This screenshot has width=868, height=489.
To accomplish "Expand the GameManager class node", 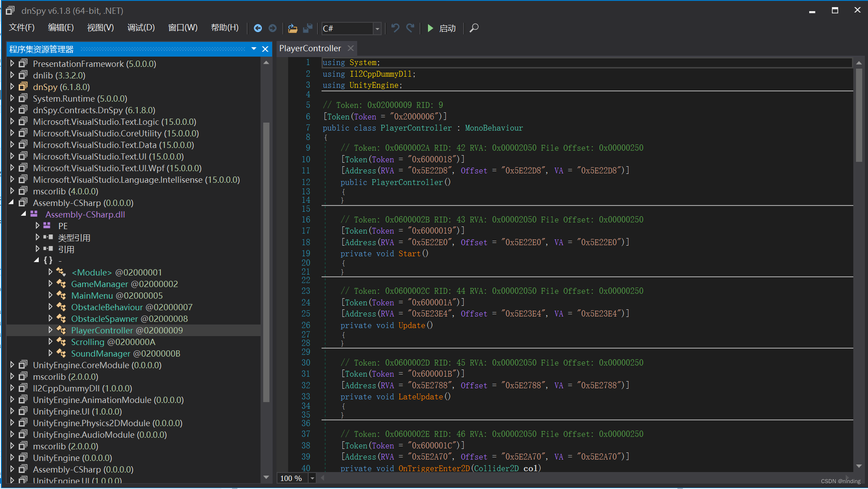I will 50,284.
